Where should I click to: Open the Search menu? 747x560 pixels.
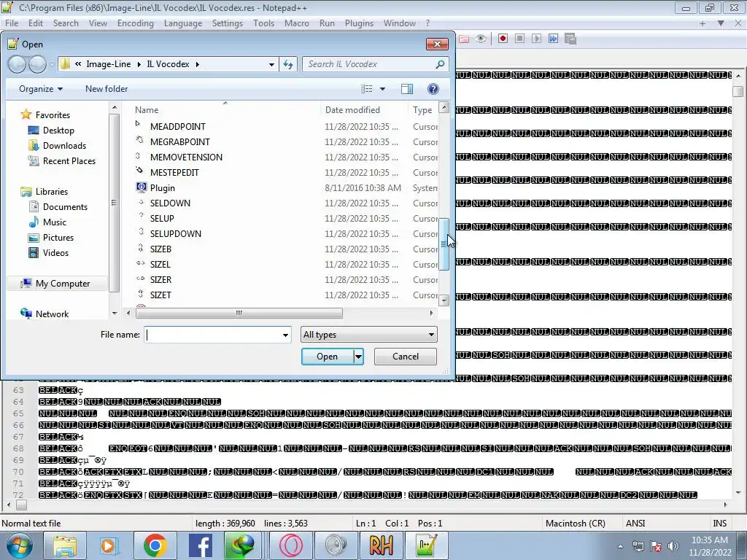(x=66, y=23)
